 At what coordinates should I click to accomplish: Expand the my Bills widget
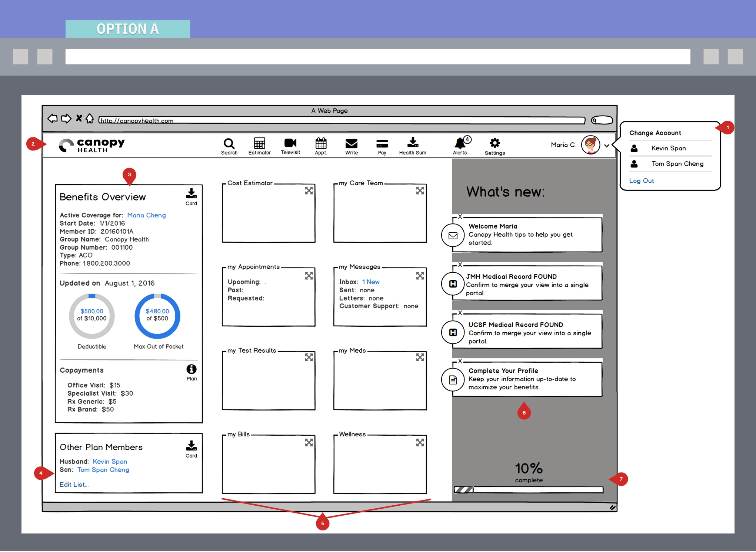pyautogui.click(x=309, y=442)
